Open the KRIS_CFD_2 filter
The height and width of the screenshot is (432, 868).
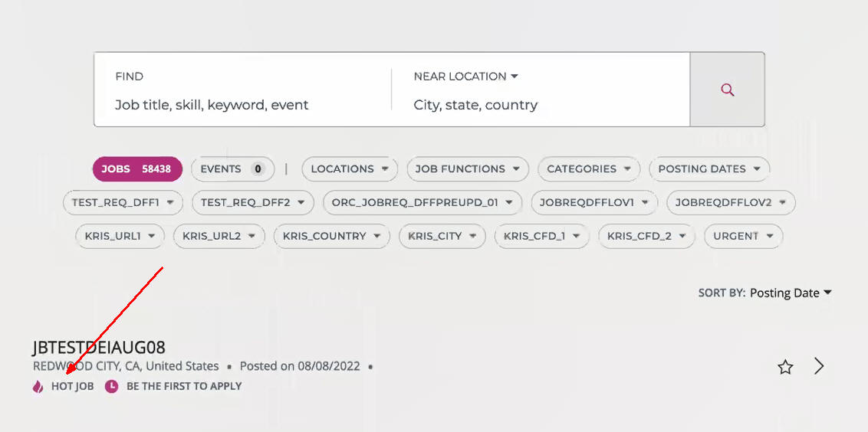coord(646,236)
